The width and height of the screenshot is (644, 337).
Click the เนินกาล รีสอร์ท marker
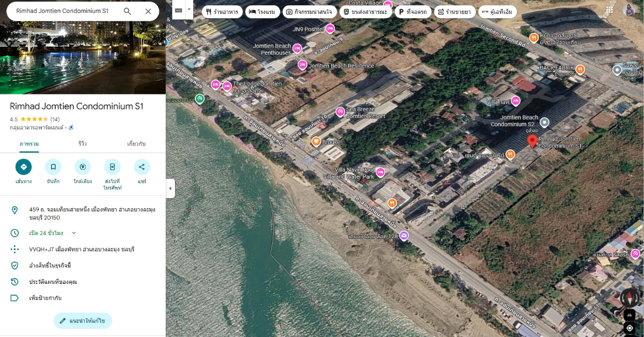pos(635,254)
